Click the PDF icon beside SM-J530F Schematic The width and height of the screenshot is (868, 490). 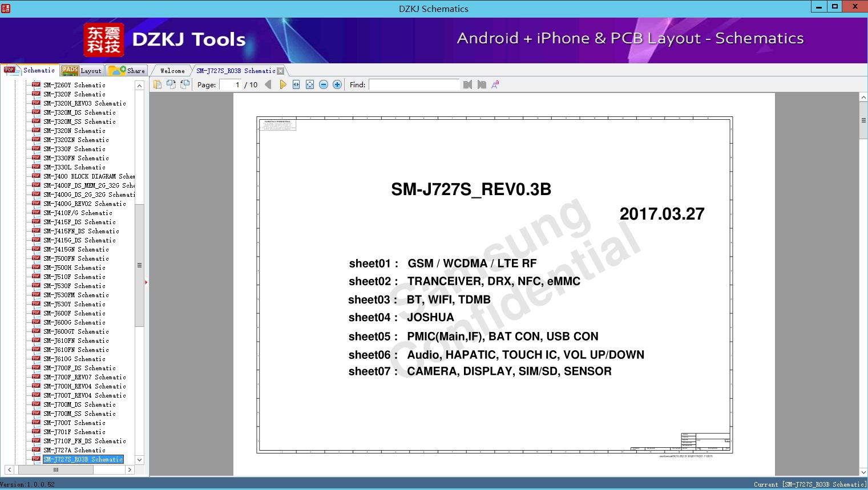click(x=36, y=285)
